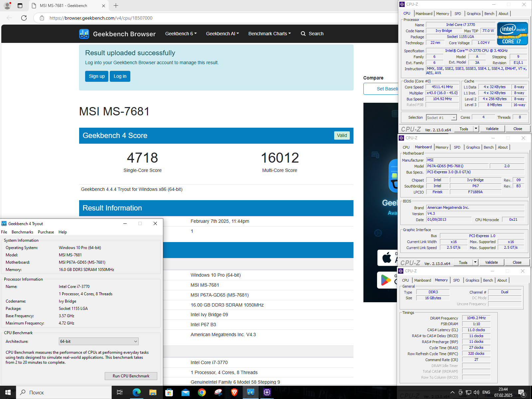Close the MSI MS-7681 Geekbench tab
The height and width of the screenshot is (399, 532).
pos(103,6)
